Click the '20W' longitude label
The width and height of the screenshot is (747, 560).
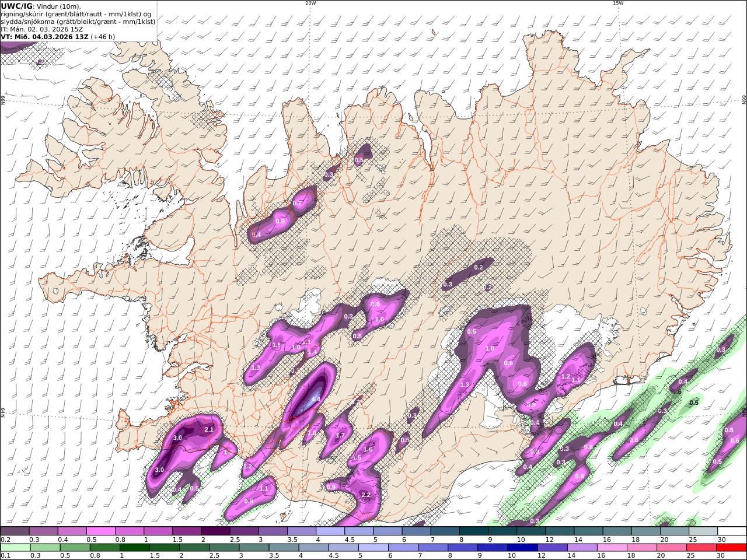tap(310, 3)
